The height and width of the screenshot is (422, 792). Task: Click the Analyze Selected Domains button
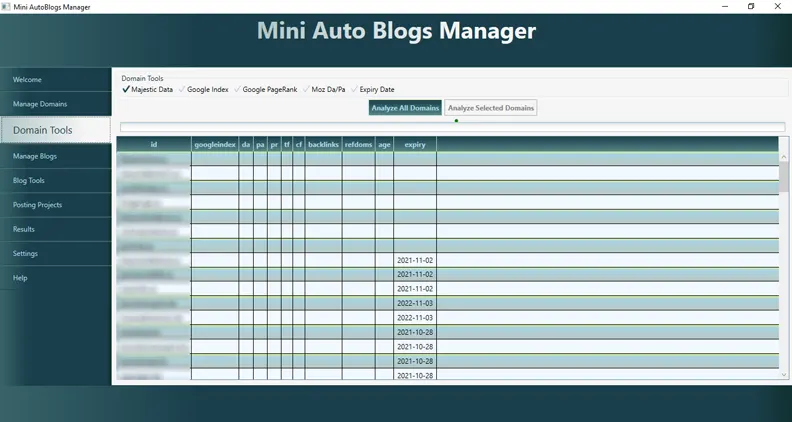coord(490,108)
